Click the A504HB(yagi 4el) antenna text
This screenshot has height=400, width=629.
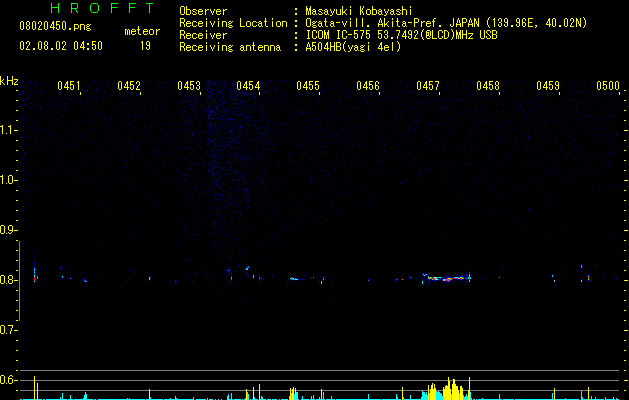click(x=353, y=47)
